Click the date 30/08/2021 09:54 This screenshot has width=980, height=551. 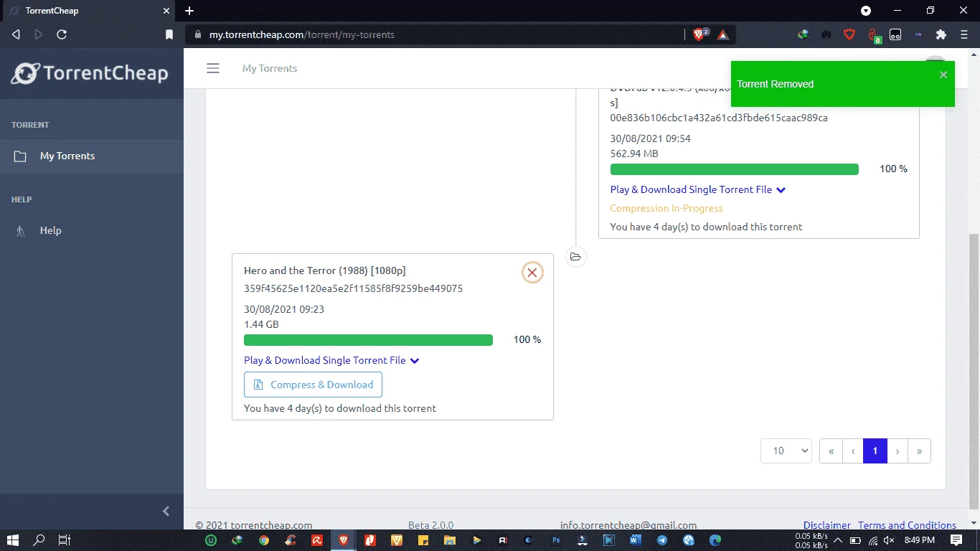pos(651,138)
